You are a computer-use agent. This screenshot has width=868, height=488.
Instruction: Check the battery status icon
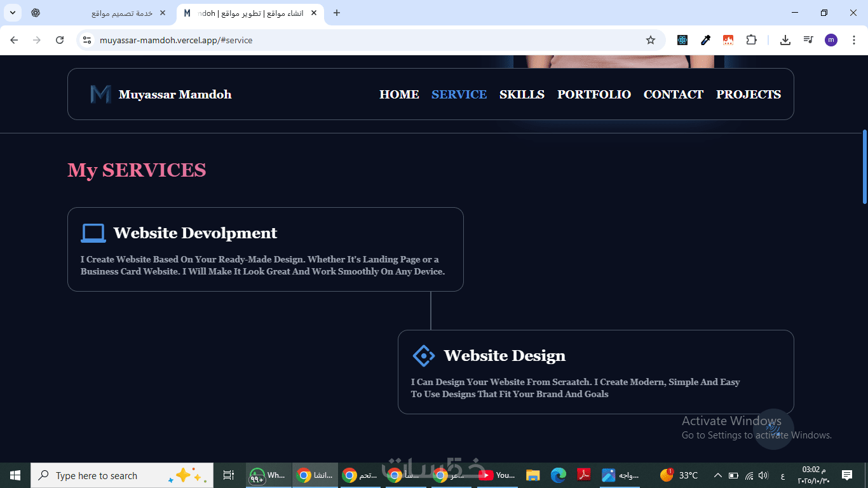click(733, 475)
